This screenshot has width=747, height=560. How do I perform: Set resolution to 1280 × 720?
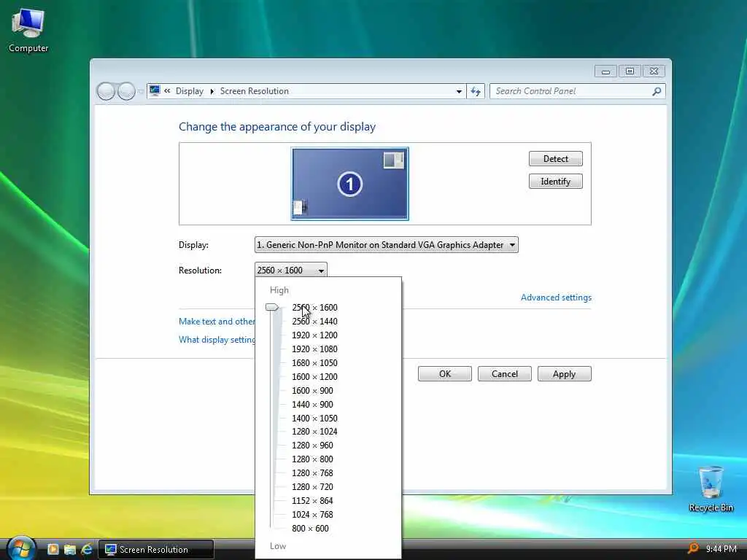pos(312,486)
